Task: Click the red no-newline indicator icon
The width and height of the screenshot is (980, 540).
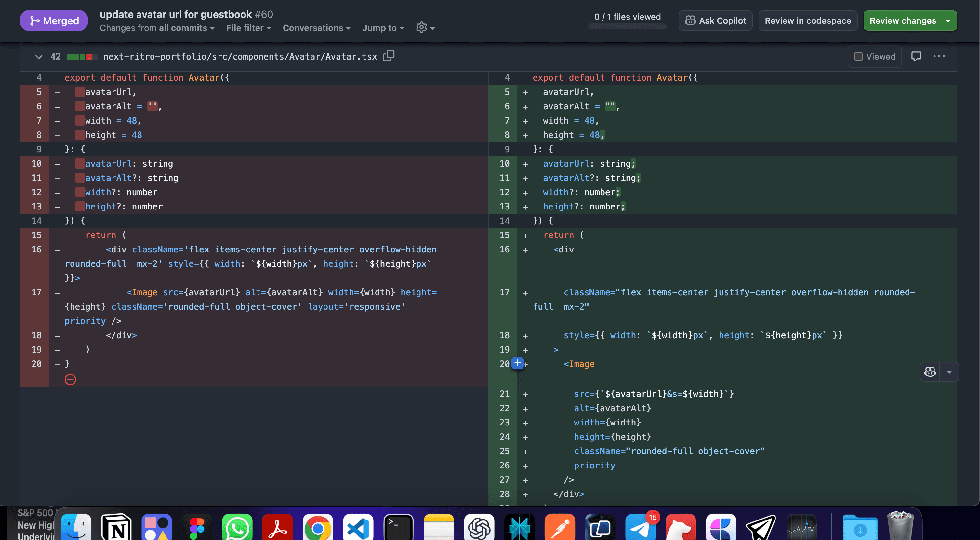Action: click(70, 379)
